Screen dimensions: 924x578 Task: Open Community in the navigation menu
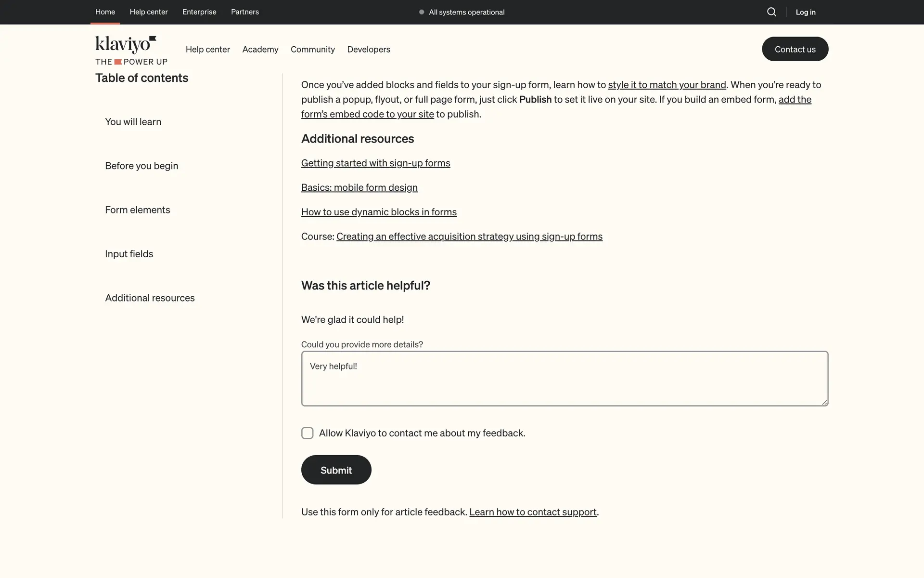tap(312, 49)
